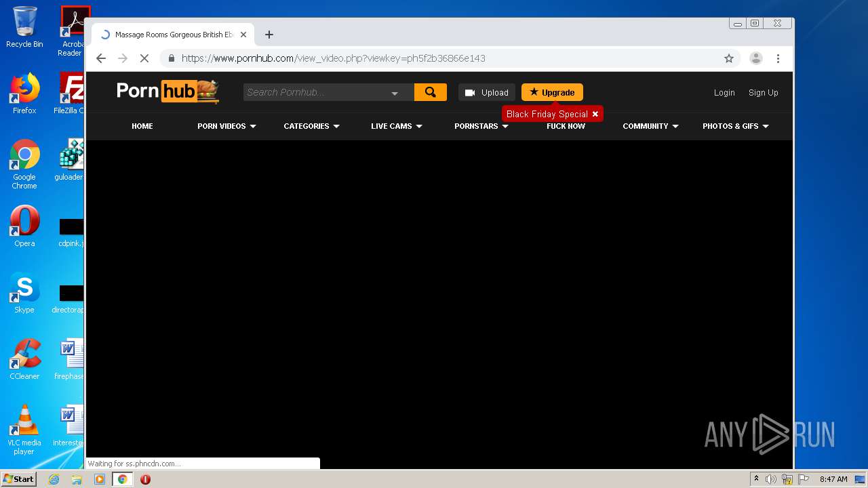Viewport: 868px width, 488px height.
Task: Open the VLC media player shortcut
Action: click(24, 430)
